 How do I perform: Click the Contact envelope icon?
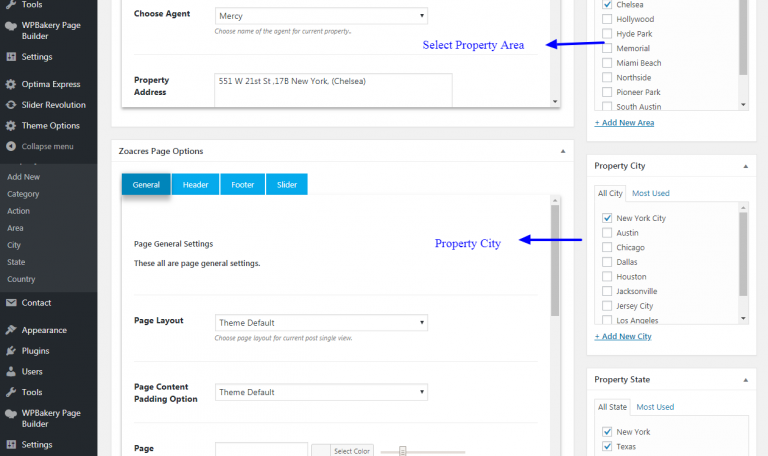11,303
